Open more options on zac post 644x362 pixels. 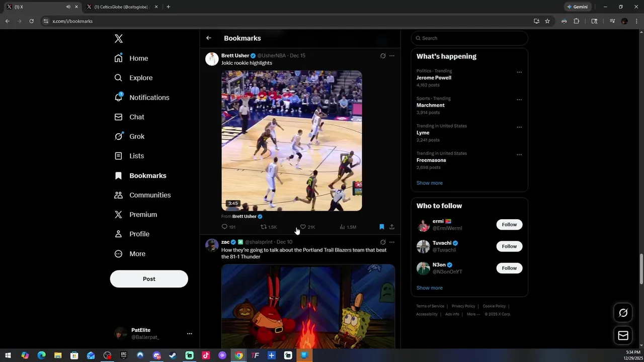[392, 242]
